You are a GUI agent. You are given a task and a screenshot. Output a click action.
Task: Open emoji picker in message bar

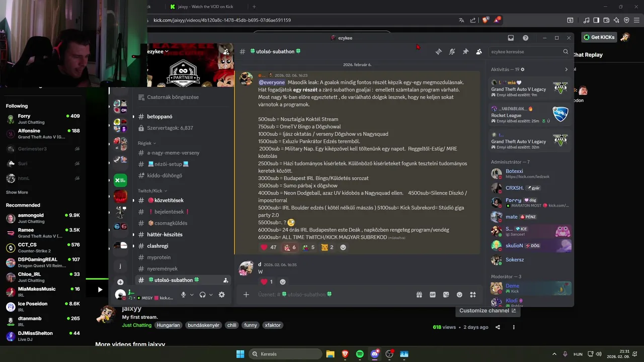pyautogui.click(x=459, y=295)
